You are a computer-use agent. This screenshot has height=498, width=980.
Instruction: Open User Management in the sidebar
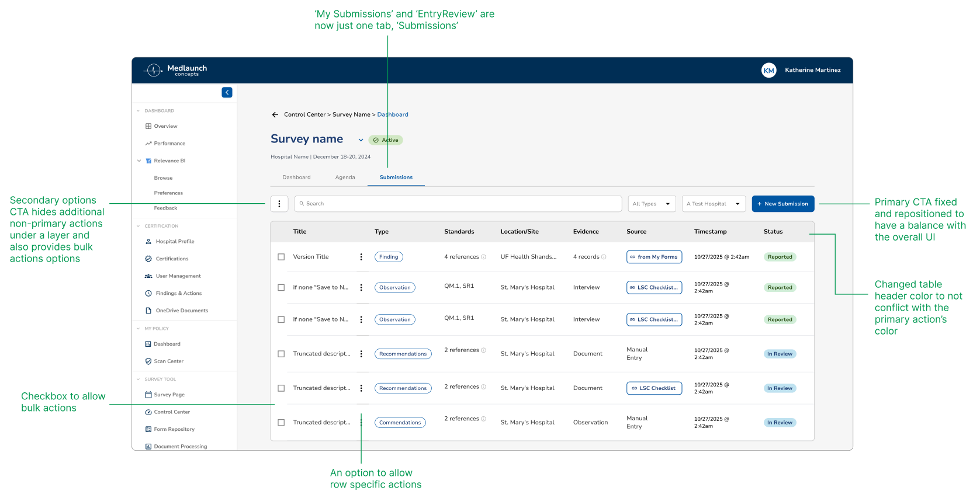173,276
